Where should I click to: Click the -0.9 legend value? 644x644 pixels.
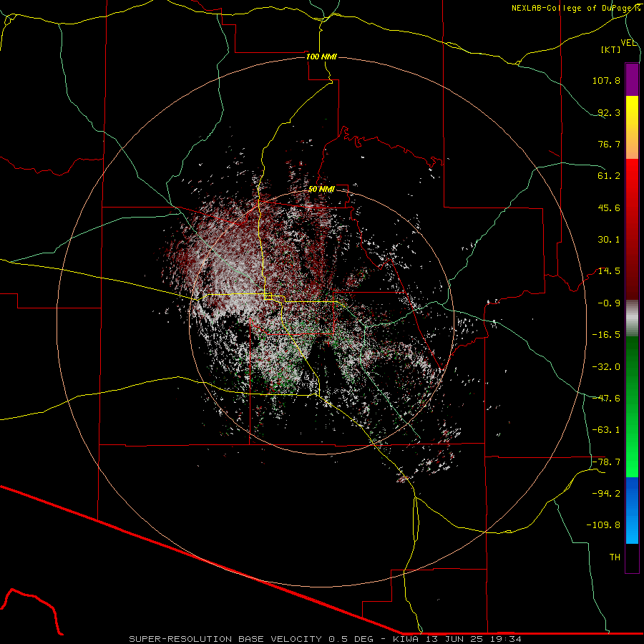click(609, 303)
